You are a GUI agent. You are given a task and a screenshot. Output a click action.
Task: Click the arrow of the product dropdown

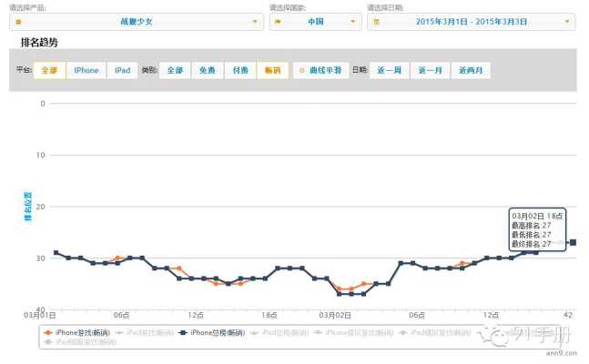coord(255,22)
